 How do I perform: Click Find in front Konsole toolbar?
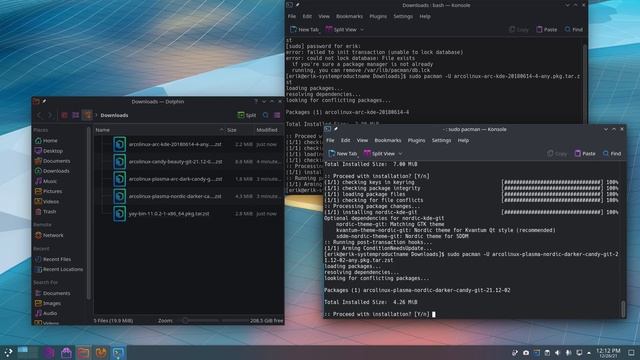coord(612,154)
